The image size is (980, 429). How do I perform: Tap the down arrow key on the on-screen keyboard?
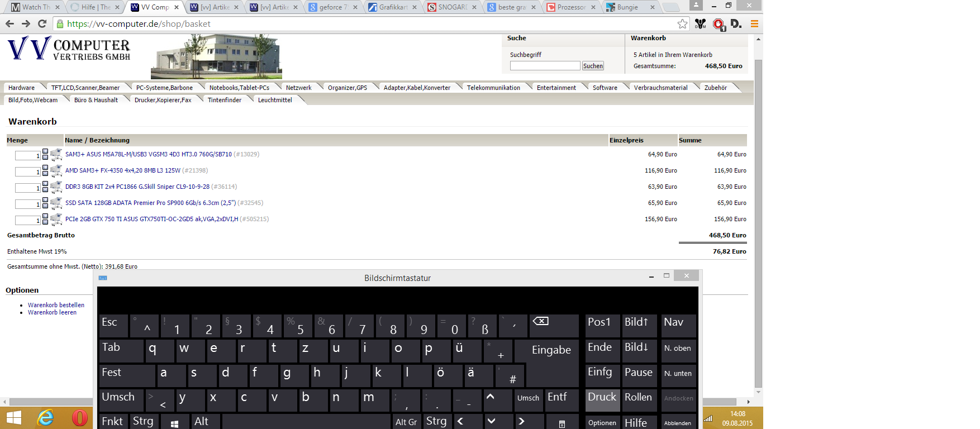[498, 421]
